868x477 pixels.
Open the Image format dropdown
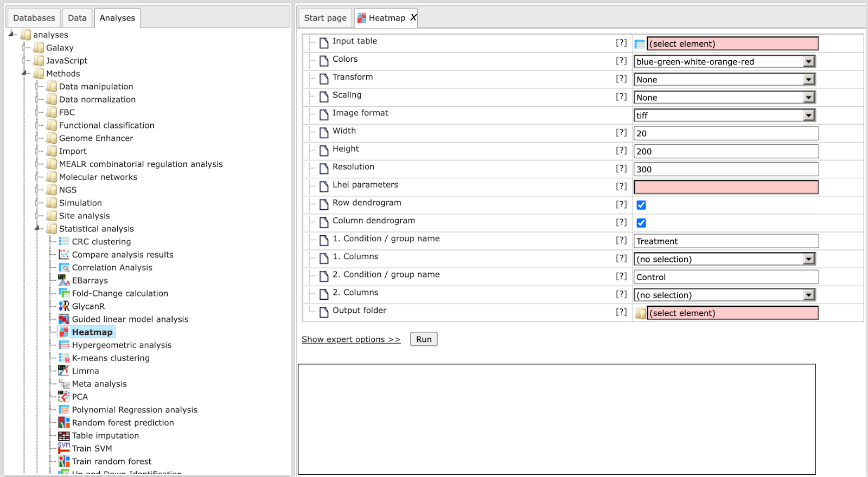point(724,115)
